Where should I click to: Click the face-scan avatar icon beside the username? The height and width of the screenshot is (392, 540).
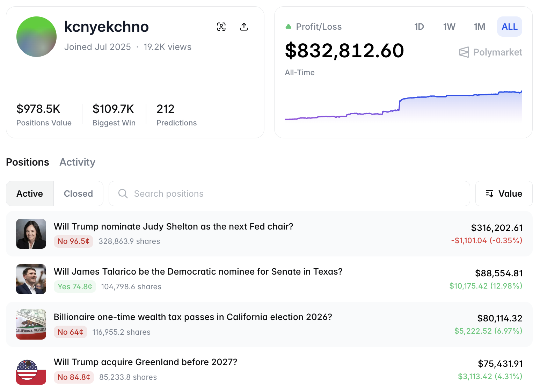[221, 27]
